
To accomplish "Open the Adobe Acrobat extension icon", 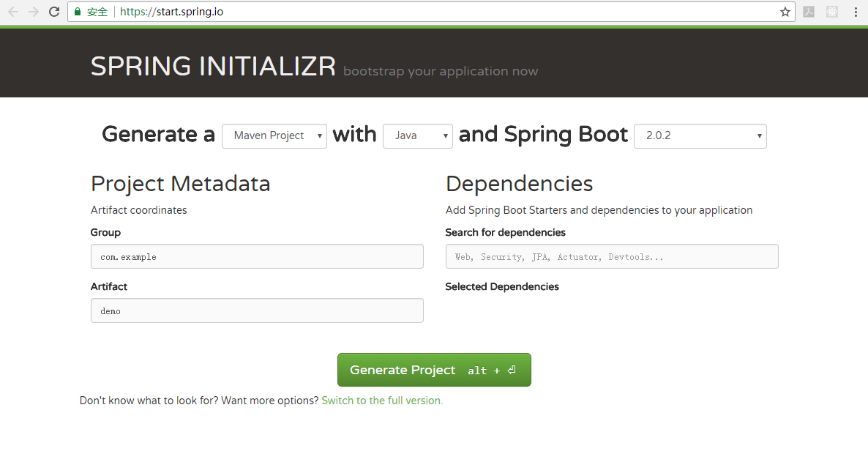I will click(x=808, y=12).
